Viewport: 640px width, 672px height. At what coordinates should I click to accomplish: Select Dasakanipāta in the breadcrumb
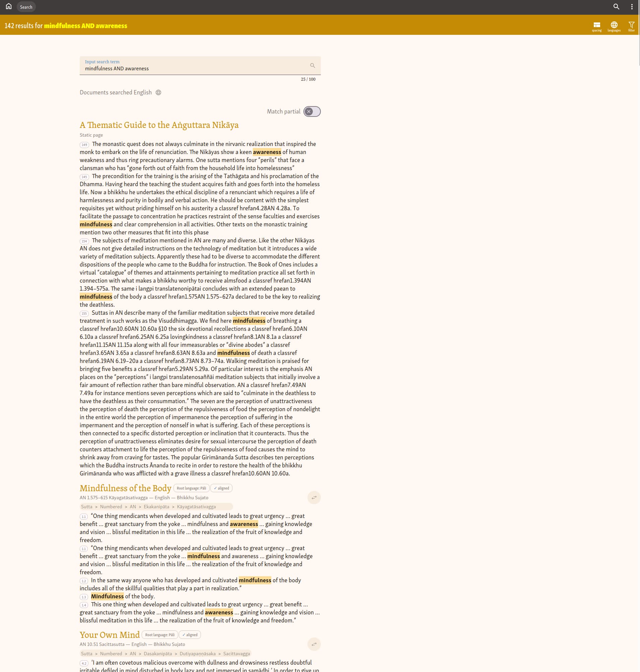158,654
